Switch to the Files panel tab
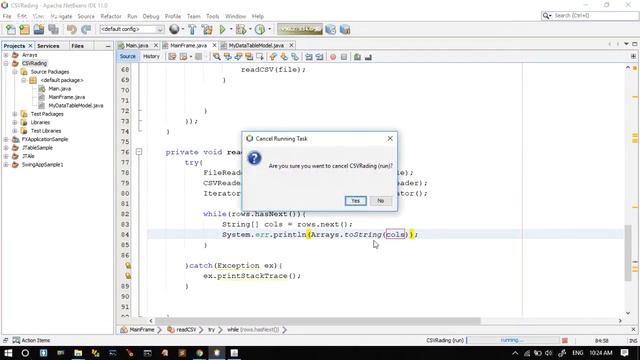Screen dimensions: 640x360 78,46
